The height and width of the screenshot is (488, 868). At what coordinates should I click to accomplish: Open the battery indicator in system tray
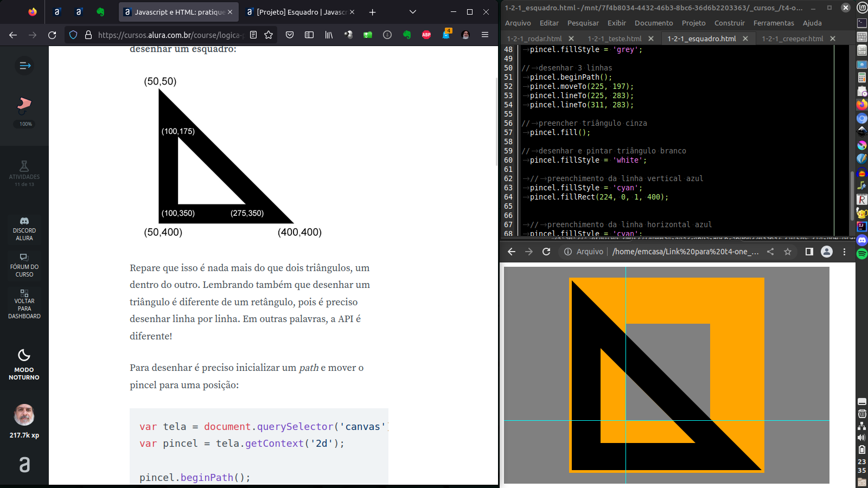pos(862,450)
